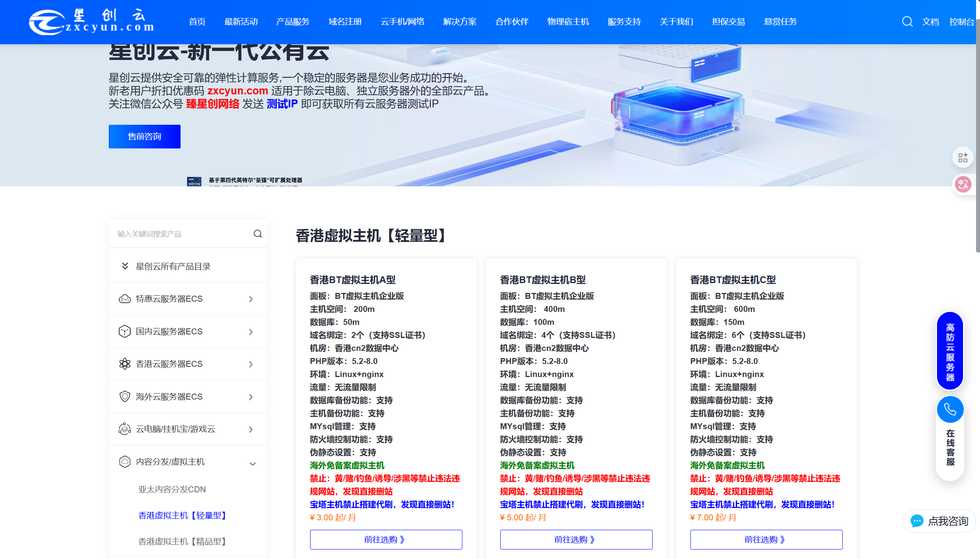Expand 香港云服务器ECS arrow

point(251,364)
